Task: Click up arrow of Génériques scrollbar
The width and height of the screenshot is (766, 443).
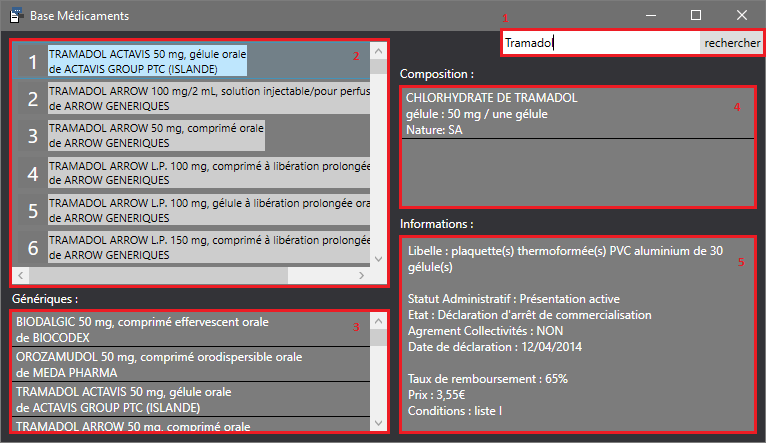Action: click(379, 321)
